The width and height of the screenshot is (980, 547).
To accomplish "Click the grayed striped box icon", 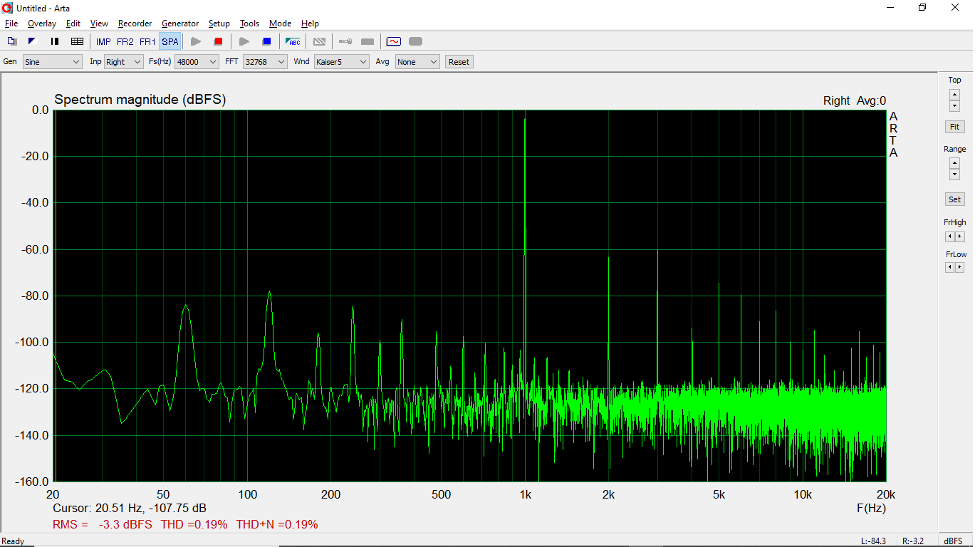I will click(319, 42).
